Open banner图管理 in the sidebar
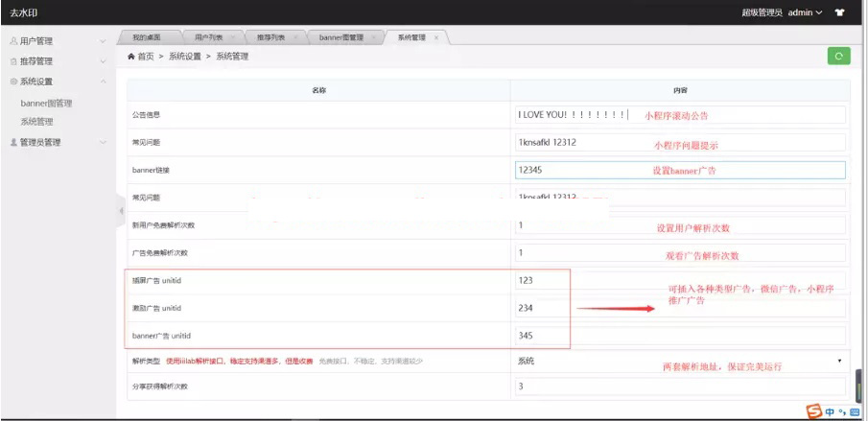 [x=46, y=103]
